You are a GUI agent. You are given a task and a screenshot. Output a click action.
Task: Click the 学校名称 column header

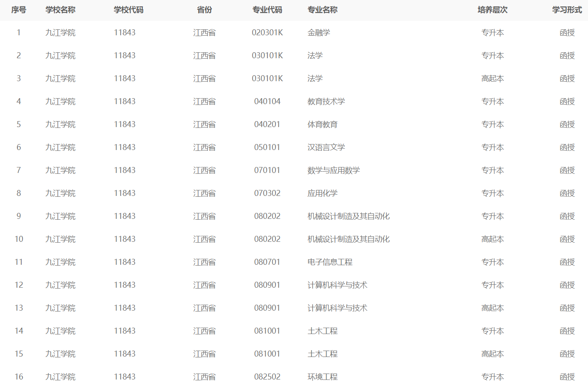pyautogui.click(x=60, y=10)
